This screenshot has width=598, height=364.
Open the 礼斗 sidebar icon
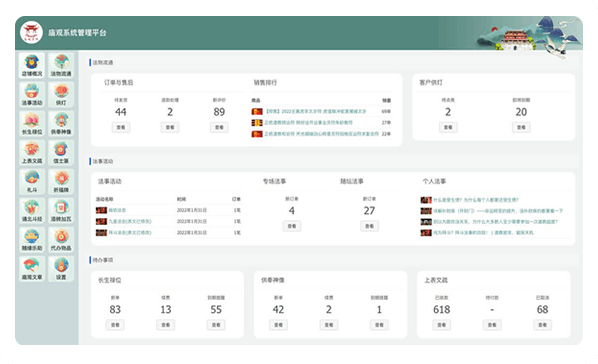32,182
